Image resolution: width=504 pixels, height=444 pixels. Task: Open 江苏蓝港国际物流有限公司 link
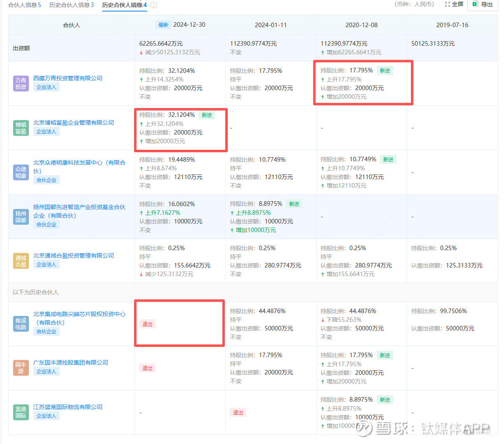68,407
